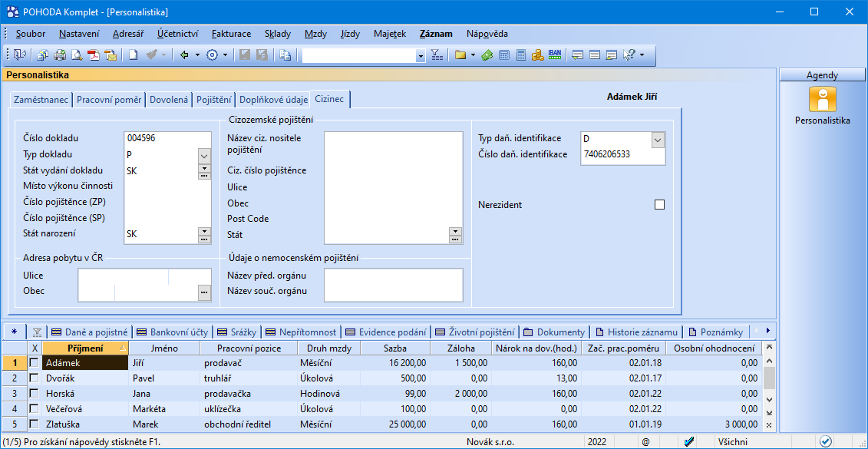This screenshot has height=449, width=868.
Task: Click the print icon in the toolbar
Action: pyautogui.click(x=59, y=55)
